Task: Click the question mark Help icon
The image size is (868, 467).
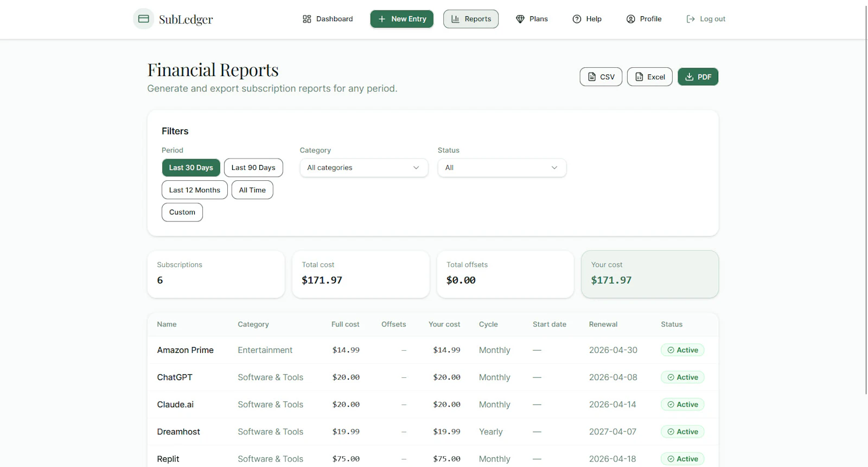Action: 577,19
